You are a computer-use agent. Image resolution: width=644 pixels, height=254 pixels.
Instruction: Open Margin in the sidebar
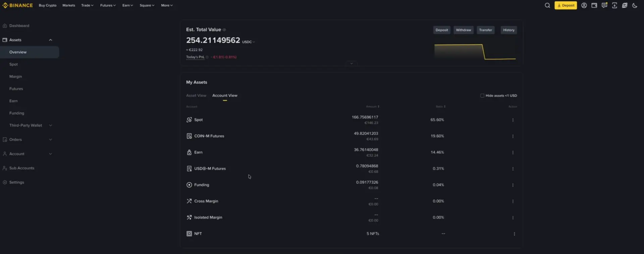tap(15, 77)
